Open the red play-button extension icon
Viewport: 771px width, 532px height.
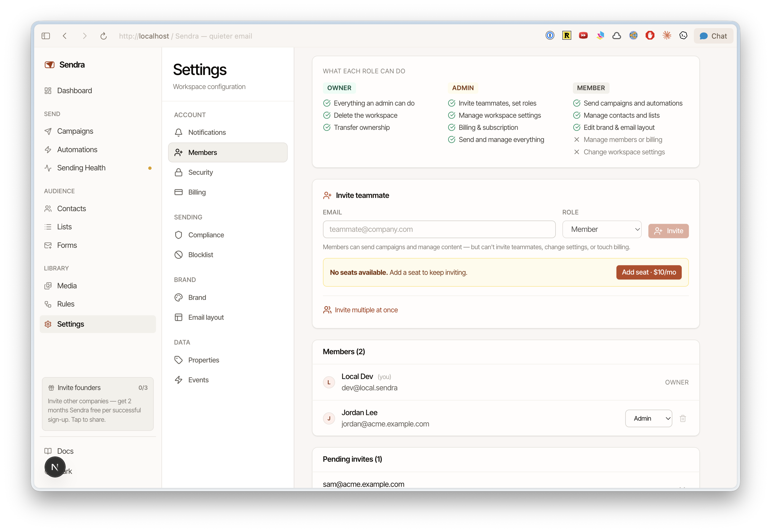click(583, 35)
